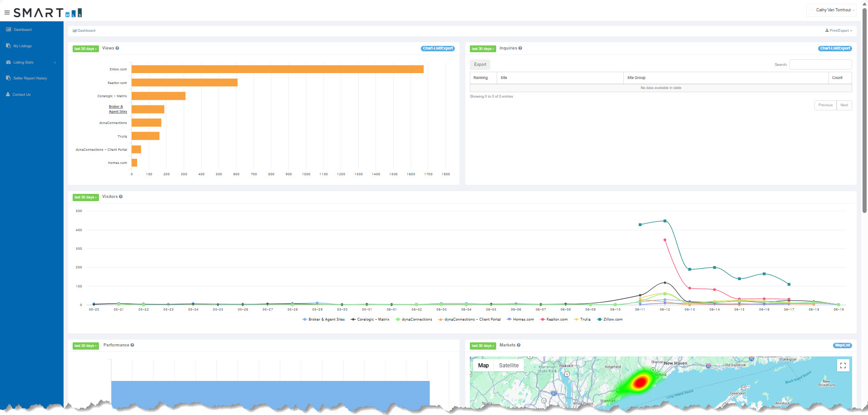Image resolution: width=868 pixels, height=415 pixels.
Task: Click the Markets help question icon
Action: [518, 345]
